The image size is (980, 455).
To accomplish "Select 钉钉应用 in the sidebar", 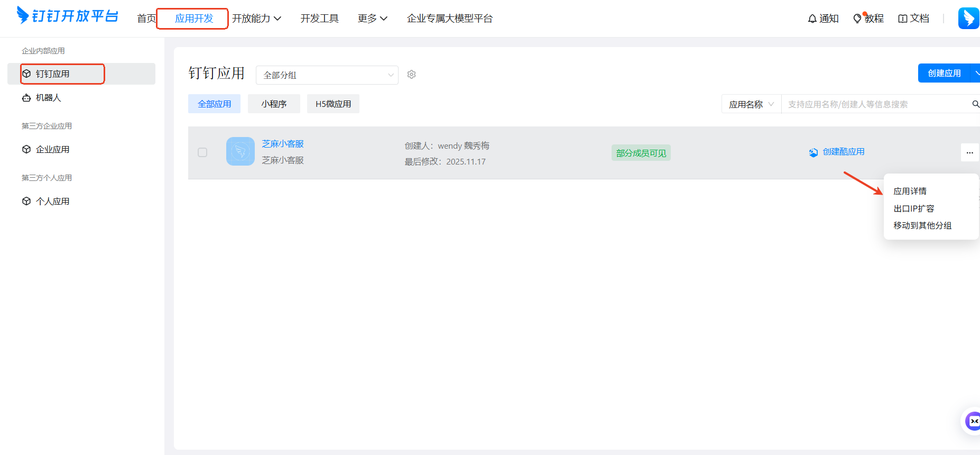I will [81, 74].
